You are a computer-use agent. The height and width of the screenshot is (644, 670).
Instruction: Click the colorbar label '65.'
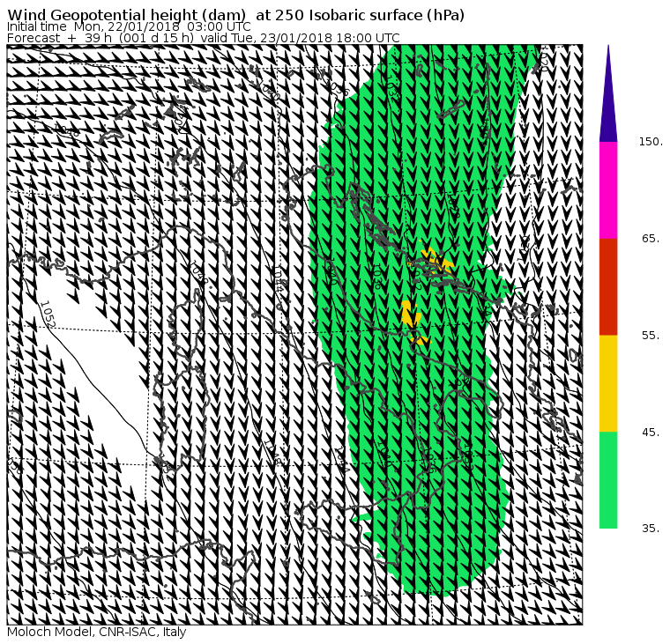[x=651, y=238]
